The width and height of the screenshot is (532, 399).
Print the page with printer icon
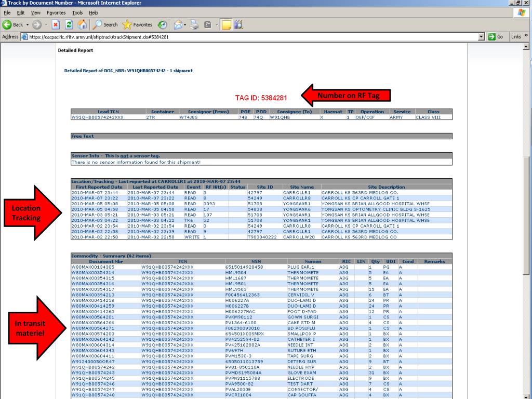194,25
